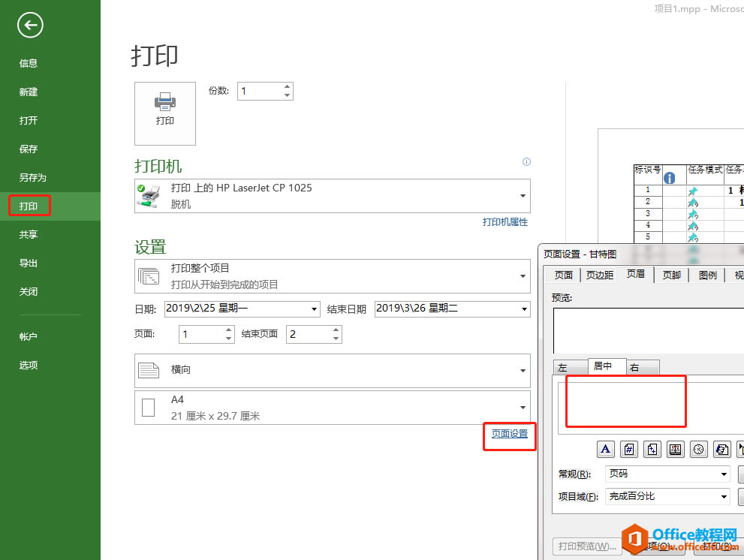
Task: Click the copies 份数 input field
Action: [260, 91]
